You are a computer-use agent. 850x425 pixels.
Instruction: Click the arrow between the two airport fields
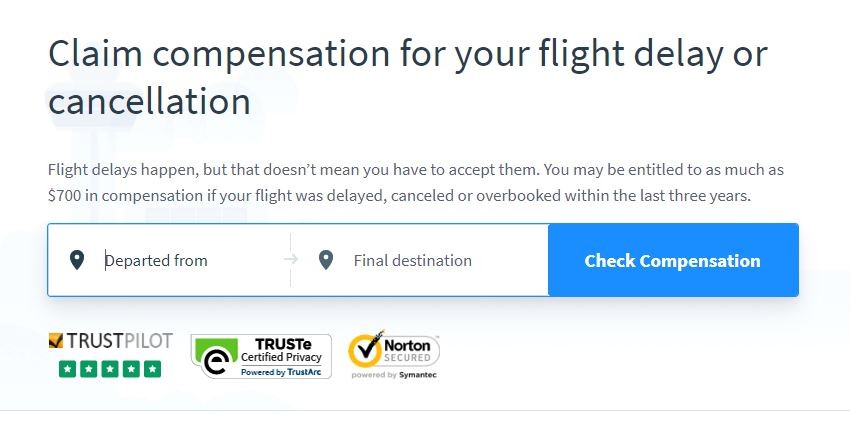[291, 260]
